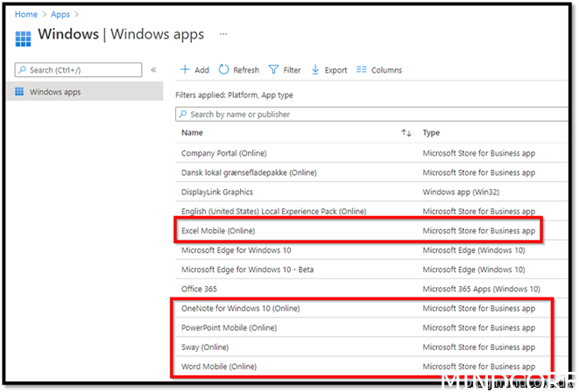This screenshot has height=392, width=579.
Task: Open DisplayLink Graphics app
Action: pyautogui.click(x=217, y=192)
